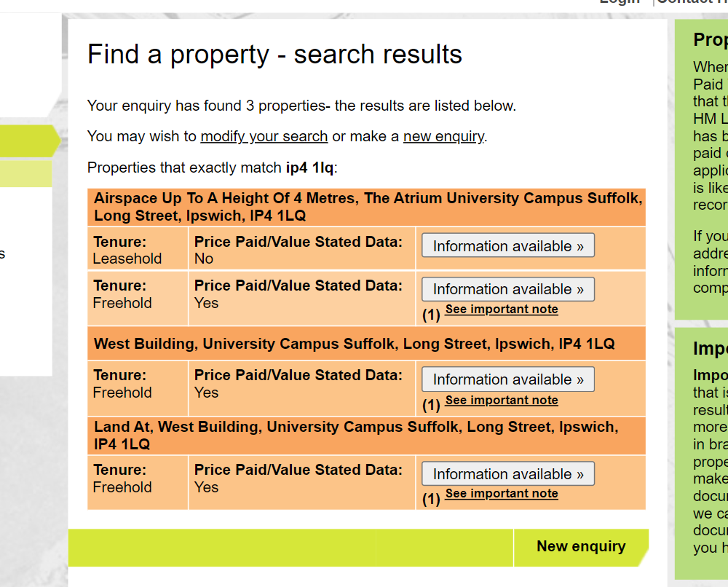Open Information available for Airspace Leasehold
The image size is (728, 587).
point(508,245)
